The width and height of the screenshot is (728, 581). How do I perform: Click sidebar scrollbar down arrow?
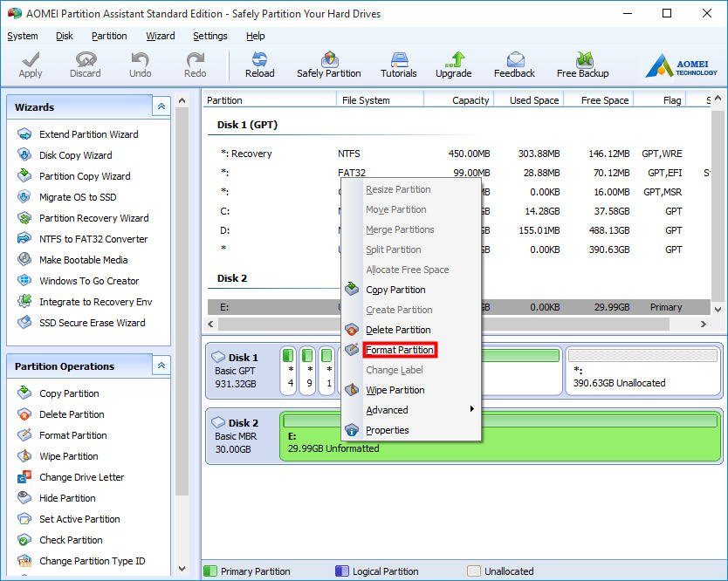(182, 569)
